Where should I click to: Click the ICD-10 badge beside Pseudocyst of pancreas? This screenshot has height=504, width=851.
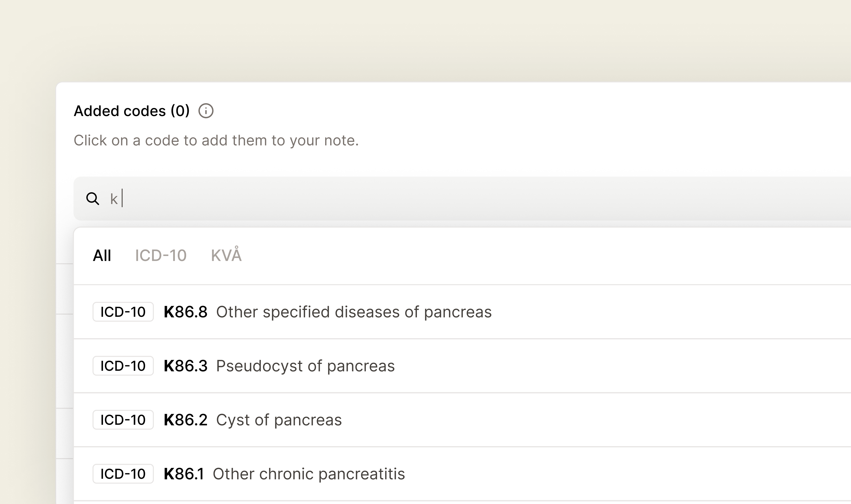click(x=123, y=366)
